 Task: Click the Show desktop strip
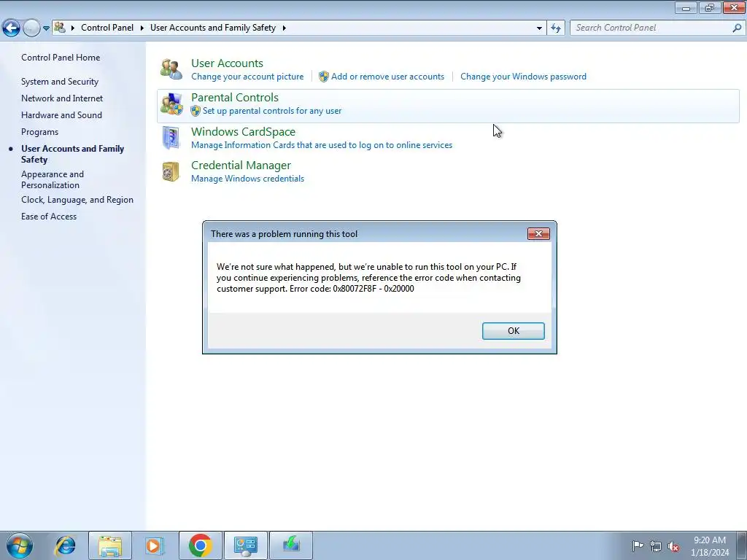pyautogui.click(x=742, y=545)
